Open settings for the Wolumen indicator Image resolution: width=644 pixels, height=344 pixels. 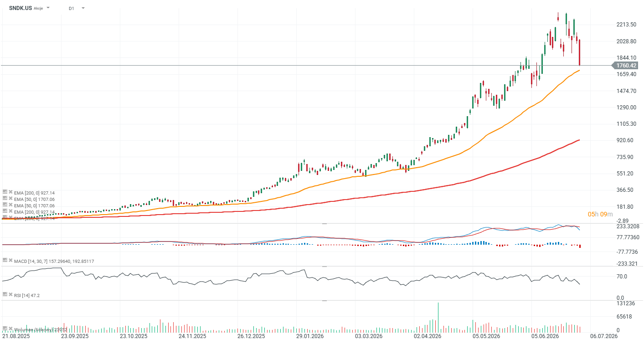5,329
